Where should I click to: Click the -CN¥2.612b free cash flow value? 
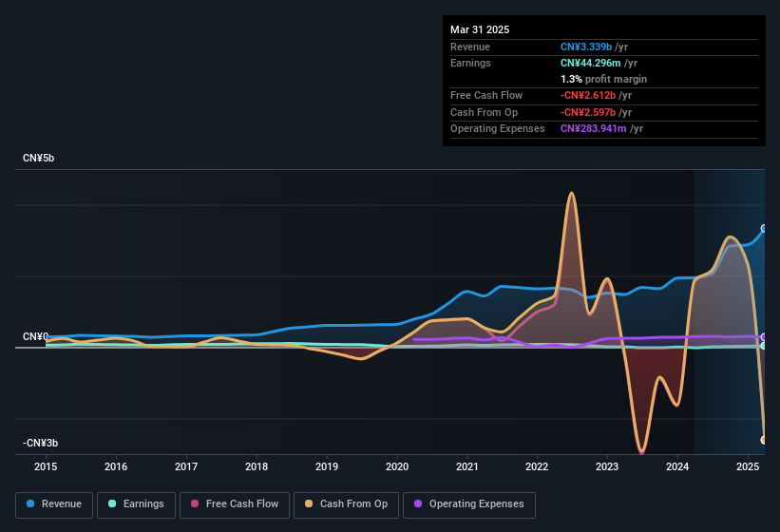[588, 95]
